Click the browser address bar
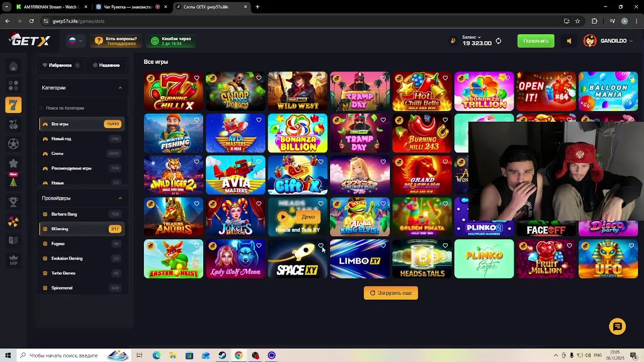 pos(302,21)
